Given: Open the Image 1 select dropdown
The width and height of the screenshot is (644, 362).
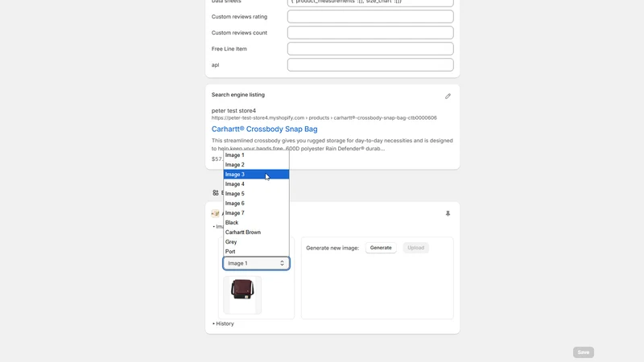Looking at the screenshot, I should click(256, 263).
